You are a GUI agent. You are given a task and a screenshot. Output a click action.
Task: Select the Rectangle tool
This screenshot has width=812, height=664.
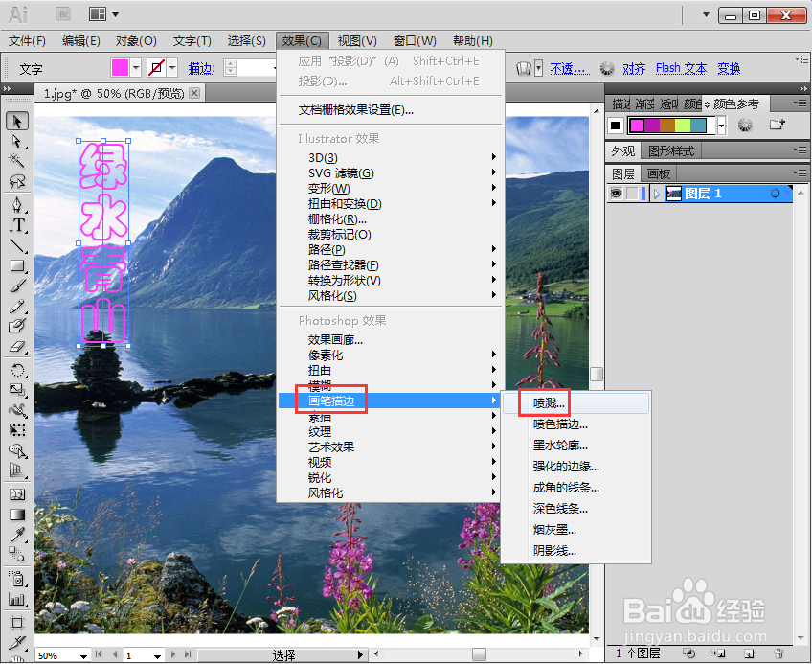[17, 266]
